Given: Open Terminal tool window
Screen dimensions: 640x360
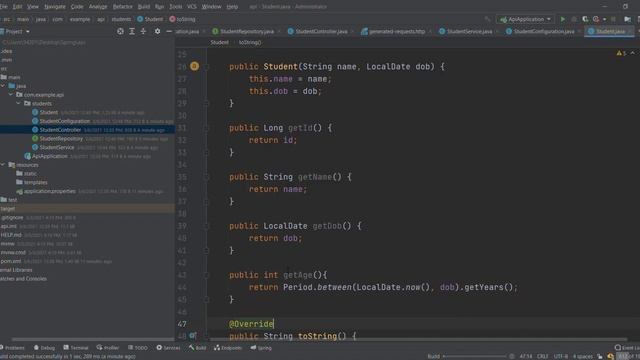Looking at the screenshot, I should (x=76, y=348).
